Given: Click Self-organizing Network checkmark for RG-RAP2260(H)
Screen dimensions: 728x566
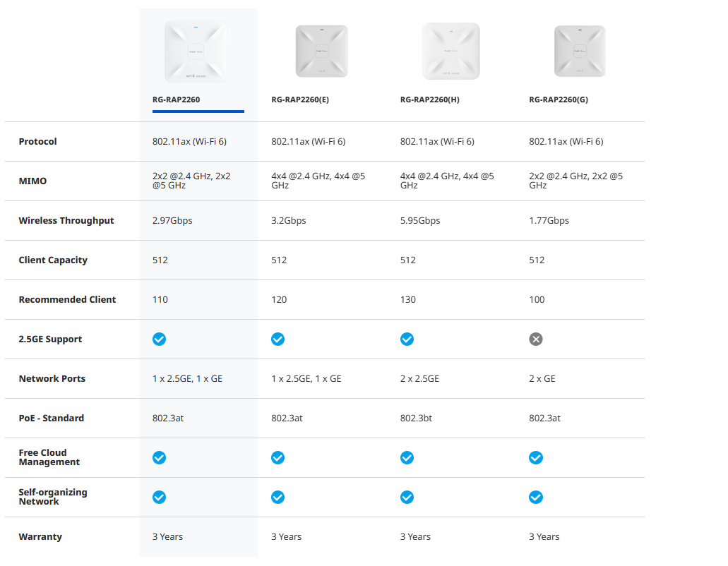Looking at the screenshot, I should pos(407,498).
